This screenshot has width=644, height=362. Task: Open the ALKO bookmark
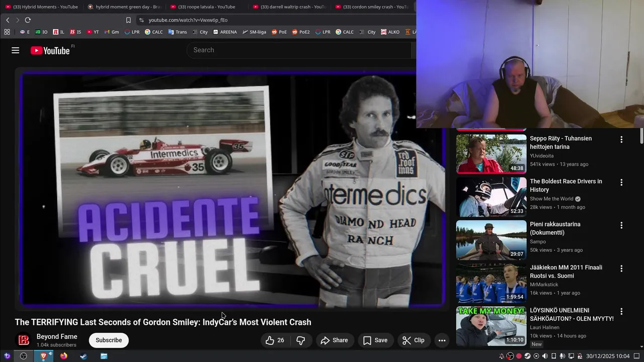tap(390, 32)
